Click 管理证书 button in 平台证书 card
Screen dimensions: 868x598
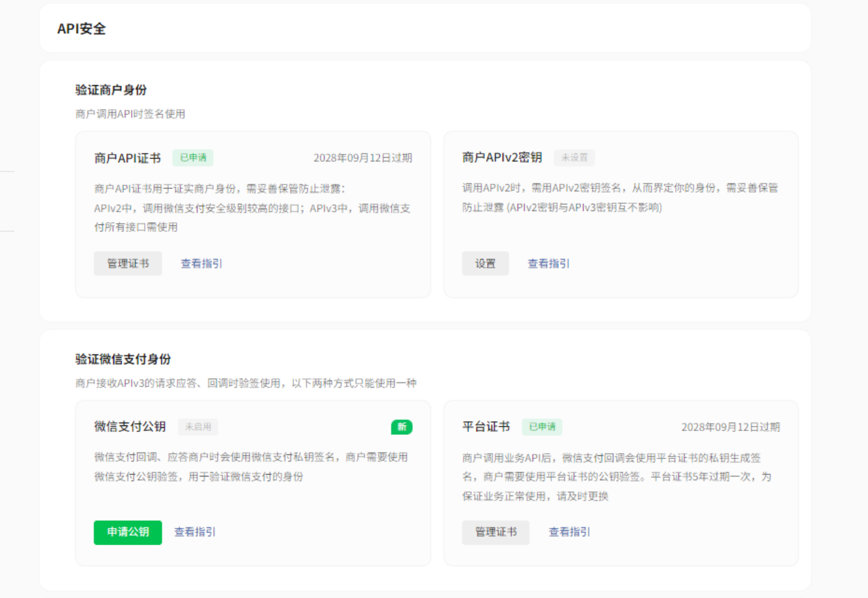(496, 532)
